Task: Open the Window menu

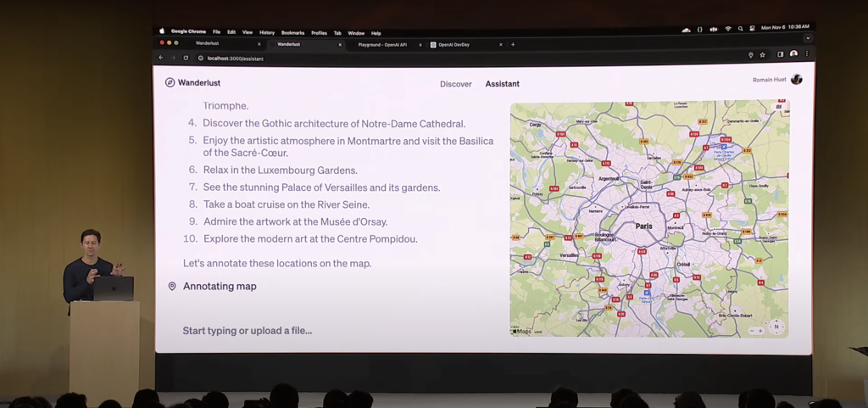Action: pos(356,33)
